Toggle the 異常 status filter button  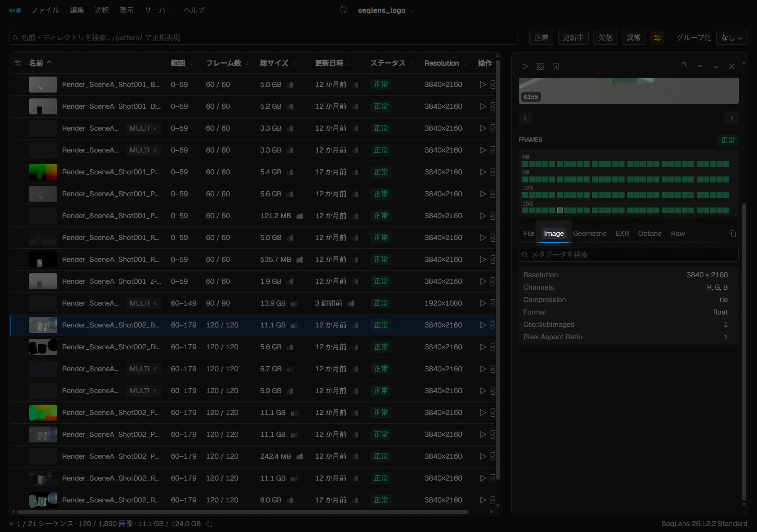[633, 38]
